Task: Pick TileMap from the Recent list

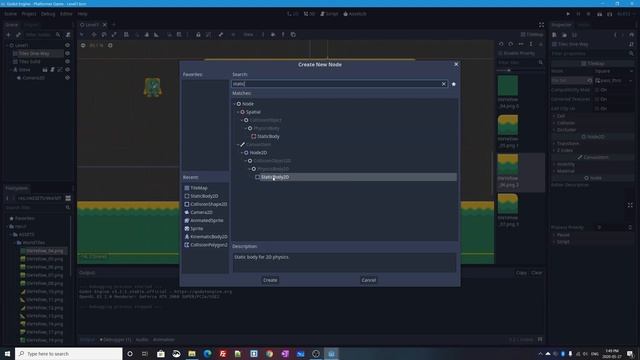Action: [x=199, y=188]
